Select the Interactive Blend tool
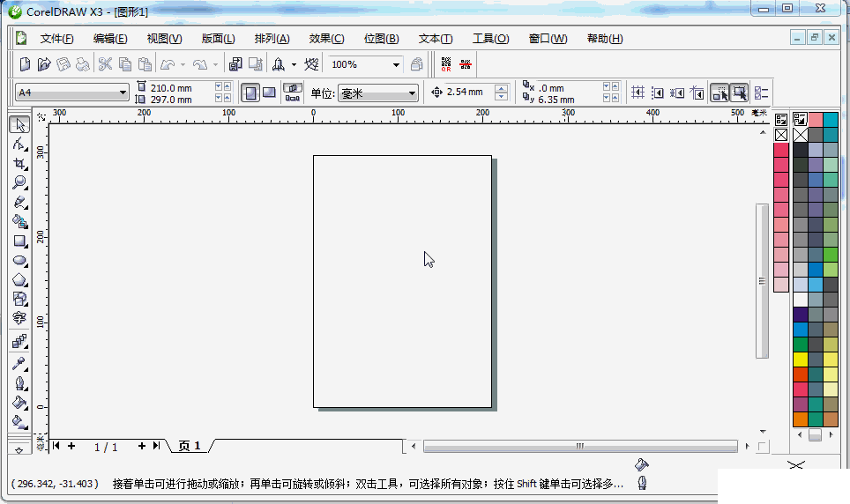Image resolution: width=850 pixels, height=504 pixels. 19,341
